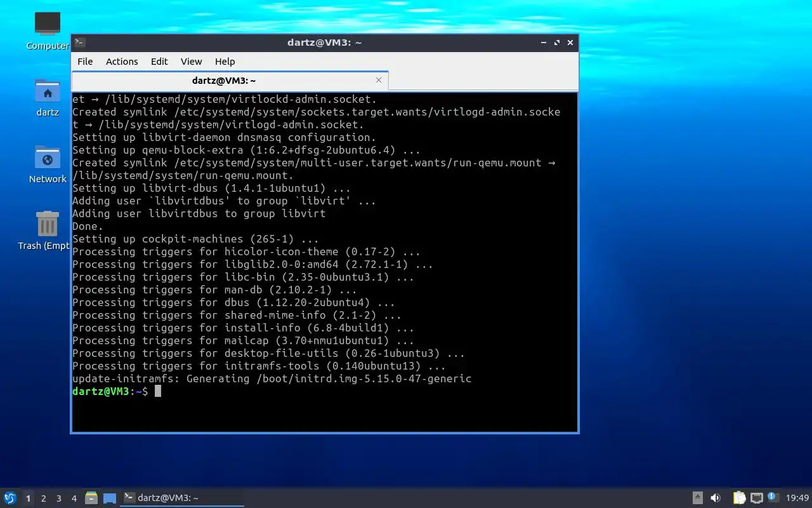Click the removable media eject tray icon

(x=697, y=498)
